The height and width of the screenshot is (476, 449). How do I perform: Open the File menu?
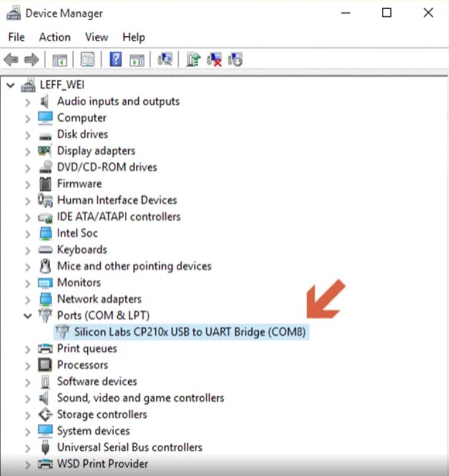click(x=16, y=37)
